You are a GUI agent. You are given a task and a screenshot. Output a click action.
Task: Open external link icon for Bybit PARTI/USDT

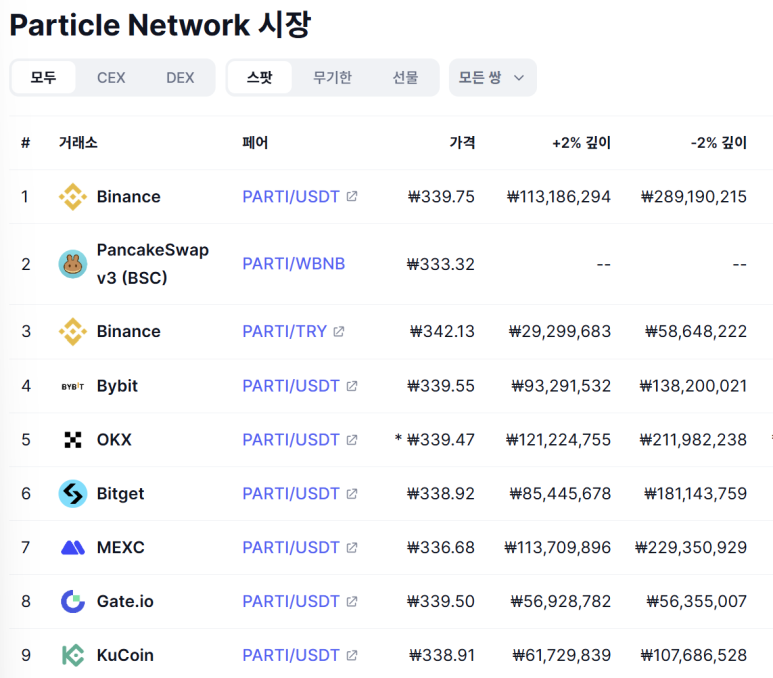[351, 386]
